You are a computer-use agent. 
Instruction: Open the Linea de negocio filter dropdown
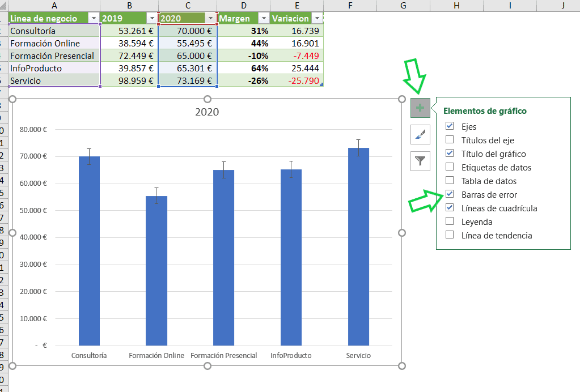tap(94, 19)
